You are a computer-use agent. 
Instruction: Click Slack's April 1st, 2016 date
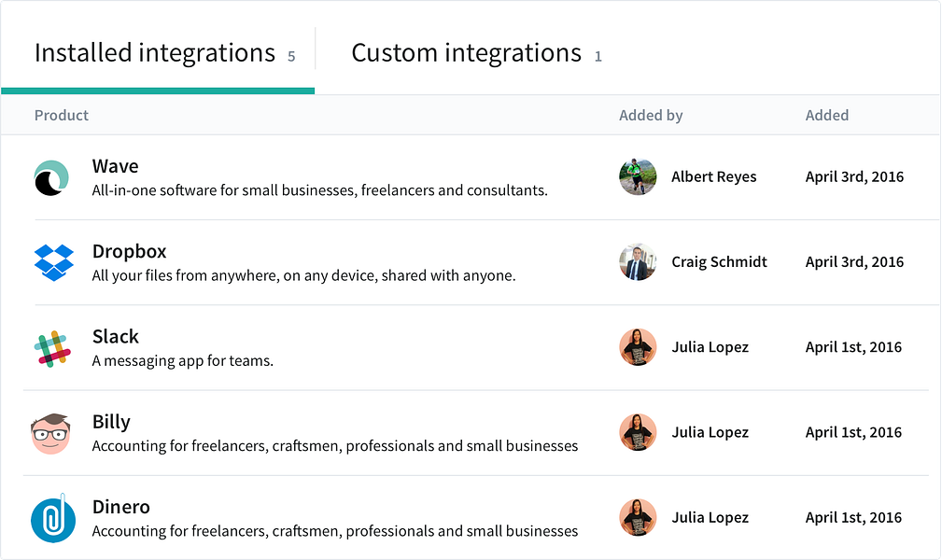[853, 347]
